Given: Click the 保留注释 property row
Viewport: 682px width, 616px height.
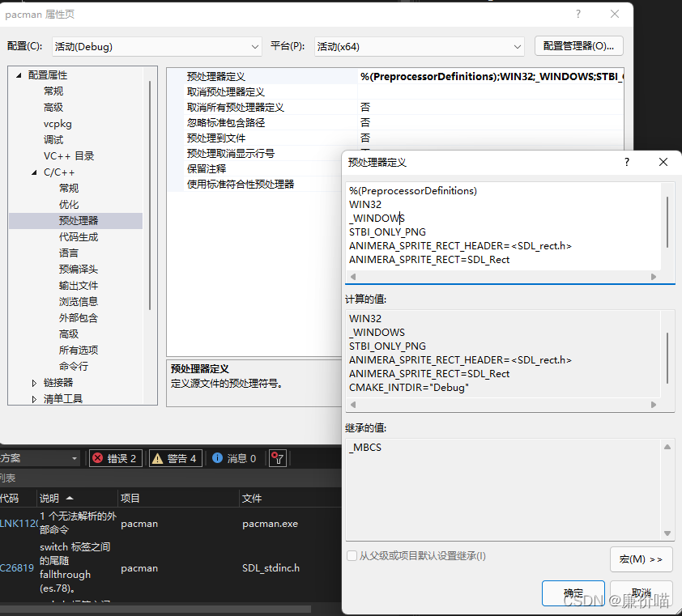Looking at the screenshot, I should tap(255, 168).
